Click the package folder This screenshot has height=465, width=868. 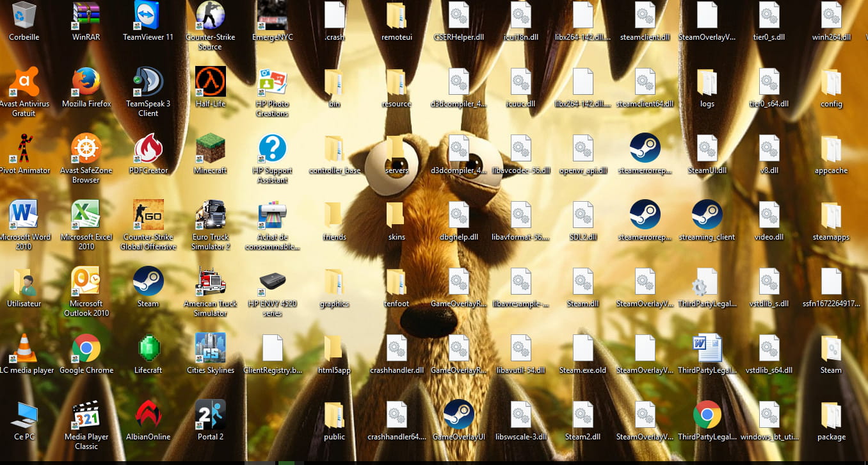point(831,414)
